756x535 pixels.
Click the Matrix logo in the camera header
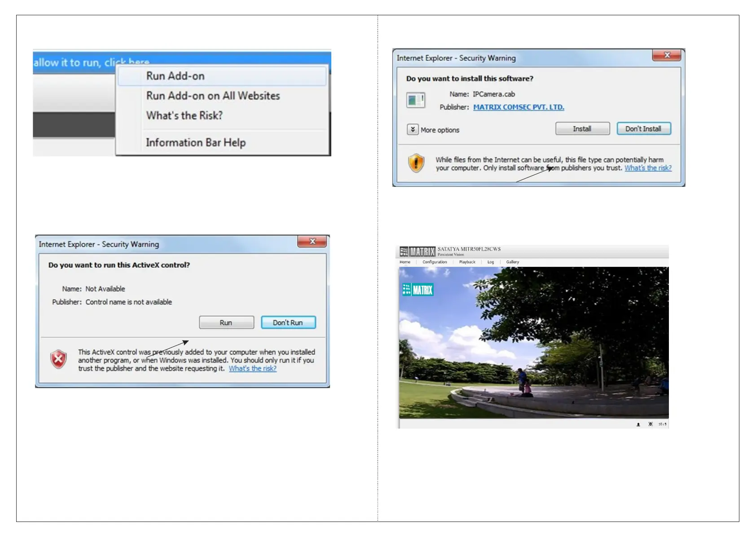point(418,252)
